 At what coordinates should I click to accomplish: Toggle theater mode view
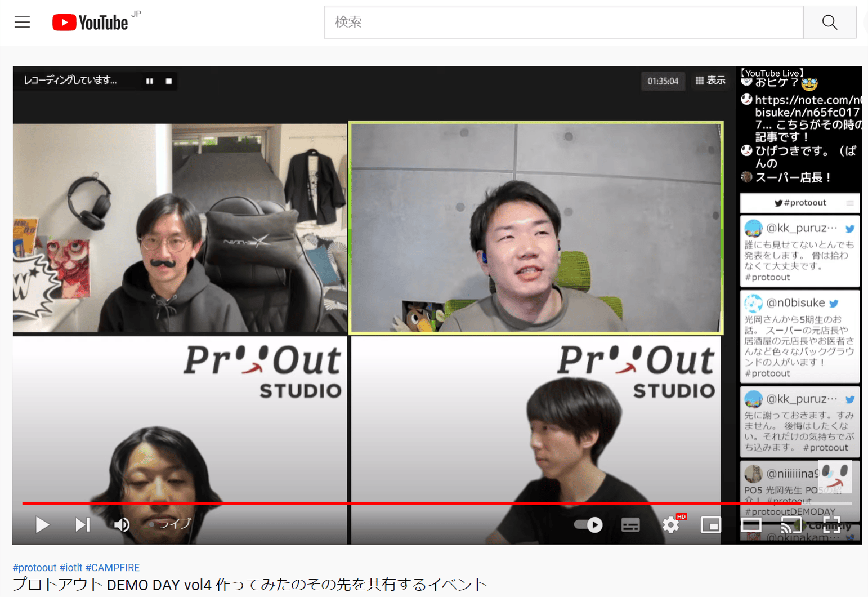(751, 525)
